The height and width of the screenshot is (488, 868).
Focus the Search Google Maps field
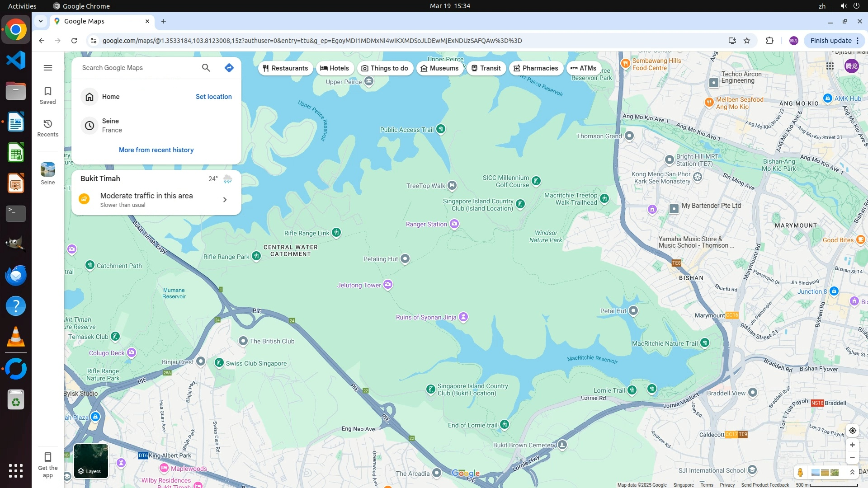(136, 68)
